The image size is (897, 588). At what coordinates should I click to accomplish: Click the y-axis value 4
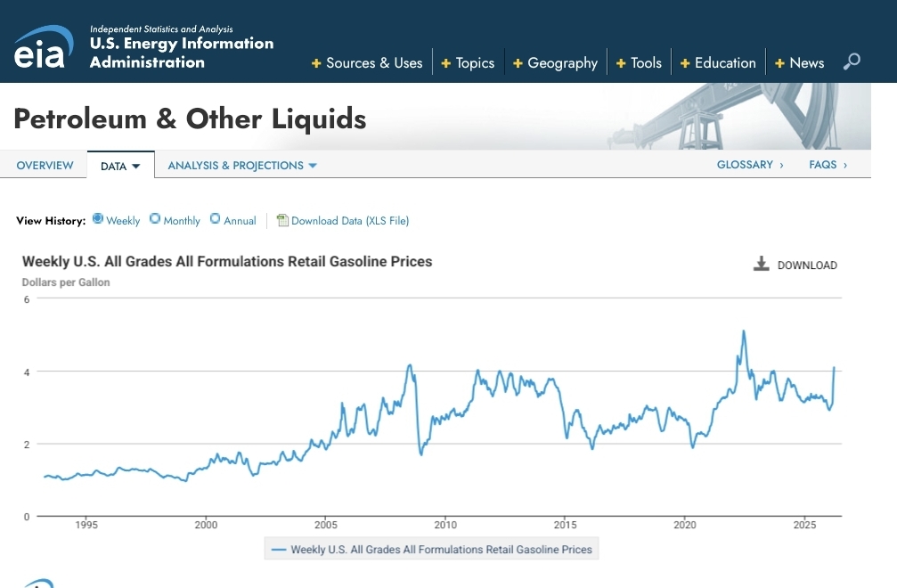click(x=27, y=372)
